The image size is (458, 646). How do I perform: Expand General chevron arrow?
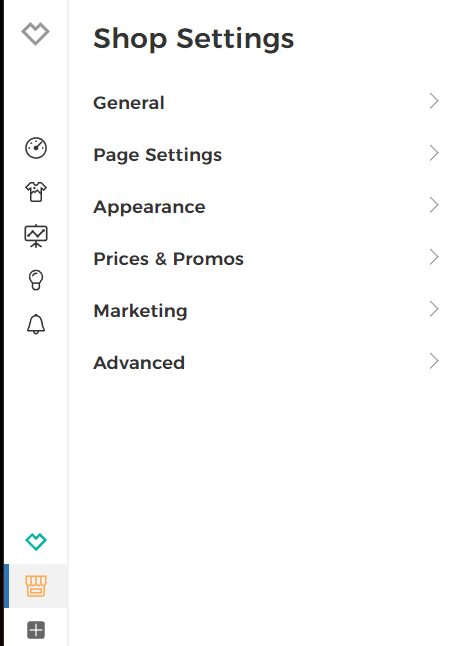434,101
